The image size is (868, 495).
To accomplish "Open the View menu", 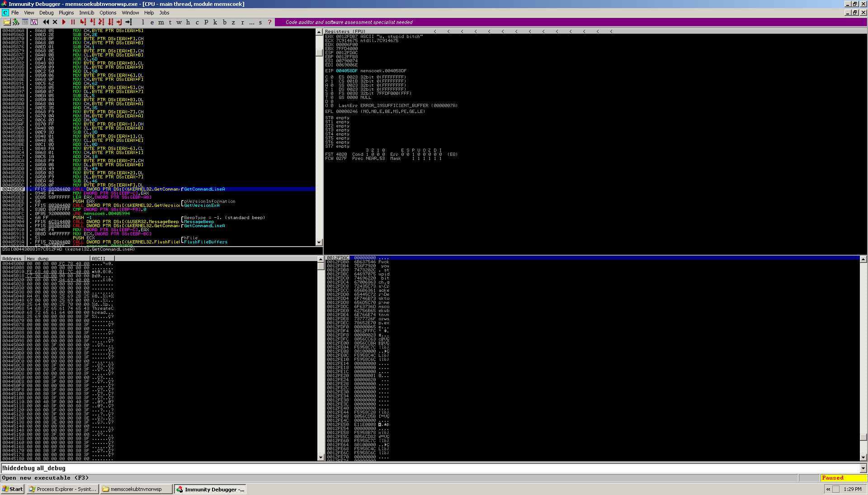I will tap(29, 13).
